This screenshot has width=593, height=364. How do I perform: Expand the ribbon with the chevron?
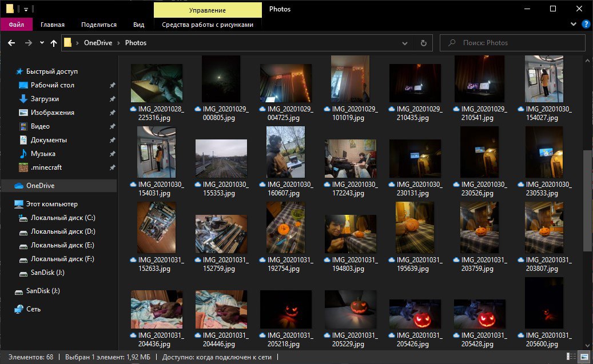(x=574, y=24)
